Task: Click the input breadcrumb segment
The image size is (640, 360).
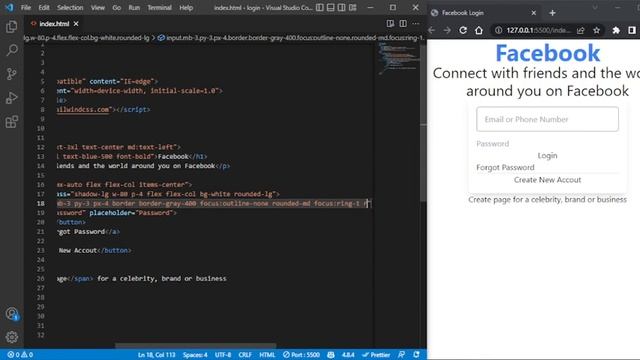Action: (291, 38)
